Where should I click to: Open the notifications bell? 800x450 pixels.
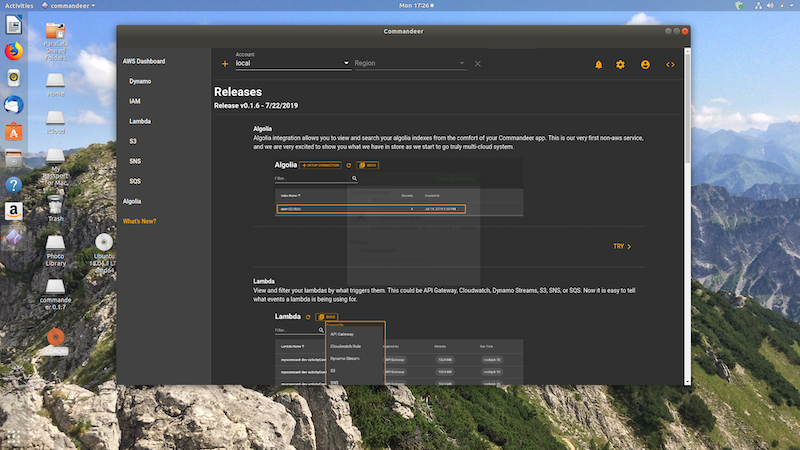click(x=598, y=65)
